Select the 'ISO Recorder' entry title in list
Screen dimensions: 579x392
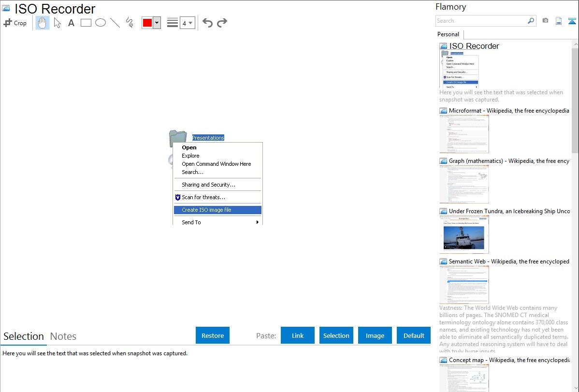(474, 46)
